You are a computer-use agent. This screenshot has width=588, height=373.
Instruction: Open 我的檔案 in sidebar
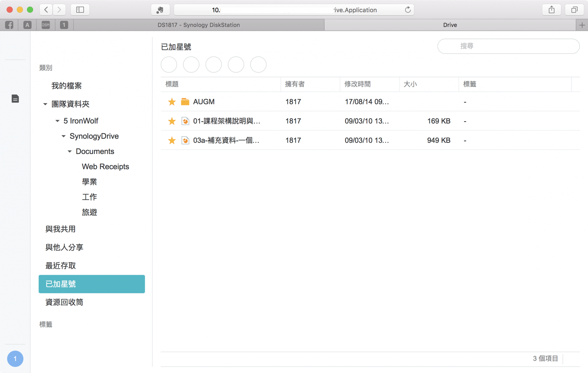tap(66, 86)
